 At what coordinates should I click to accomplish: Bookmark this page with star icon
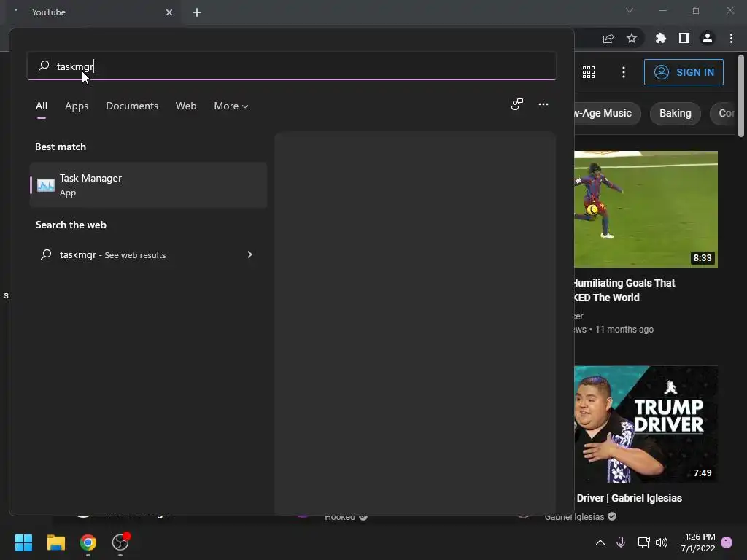(x=632, y=38)
